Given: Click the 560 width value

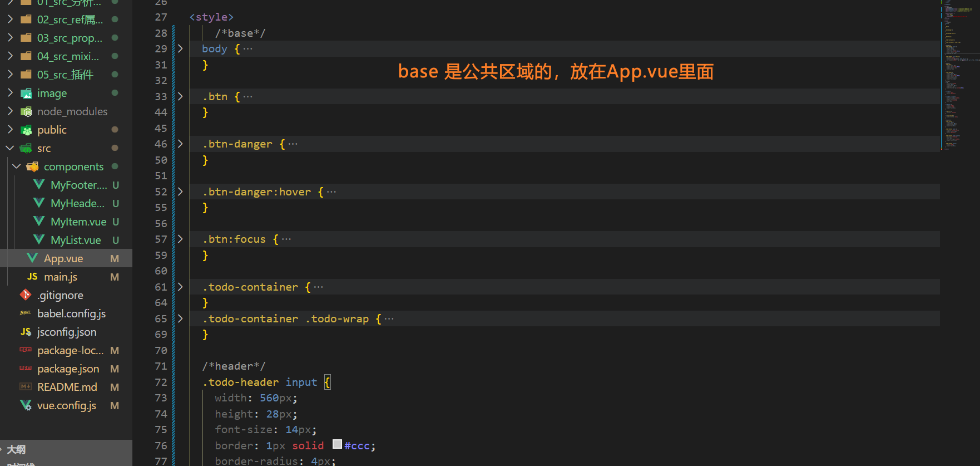Looking at the screenshot, I should coord(269,398).
